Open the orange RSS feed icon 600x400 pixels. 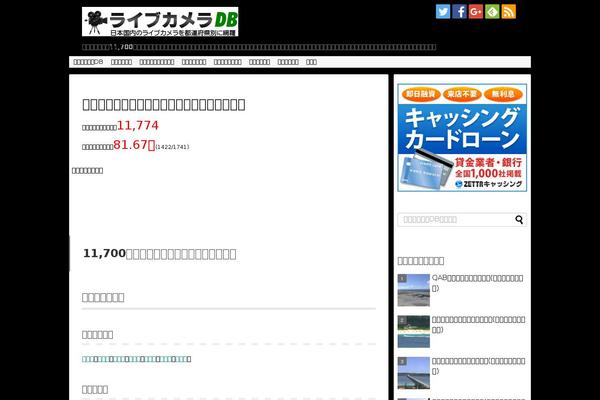point(509,11)
